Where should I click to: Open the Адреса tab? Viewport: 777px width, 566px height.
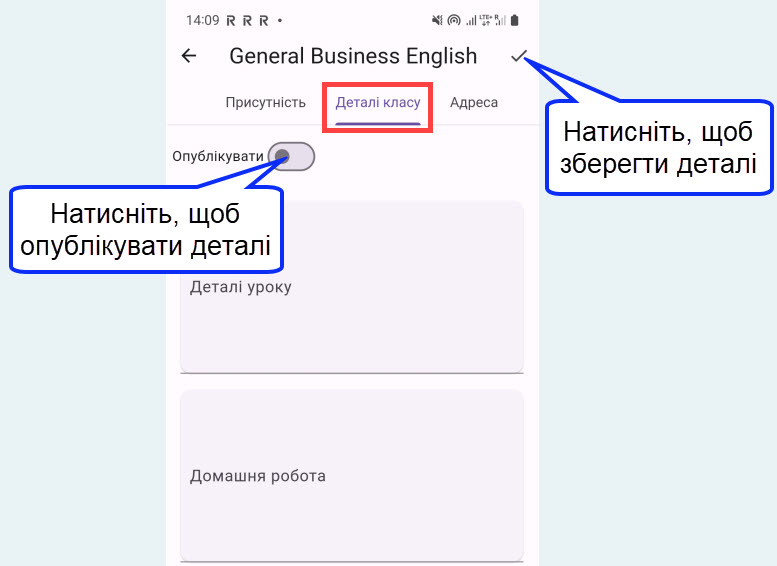[474, 103]
